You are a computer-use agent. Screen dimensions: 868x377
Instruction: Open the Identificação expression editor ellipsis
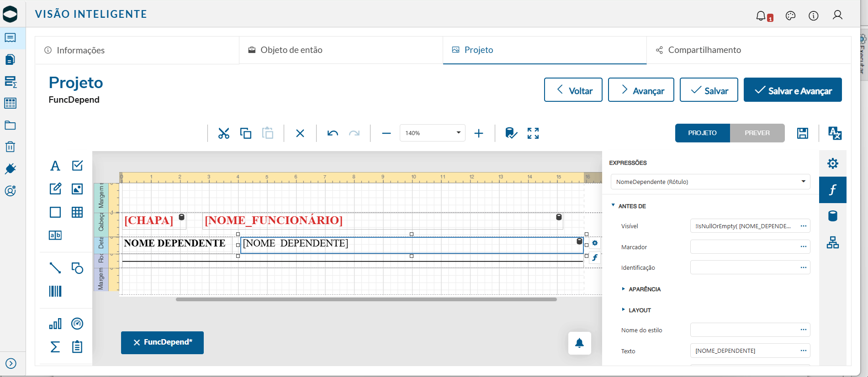[804, 267]
